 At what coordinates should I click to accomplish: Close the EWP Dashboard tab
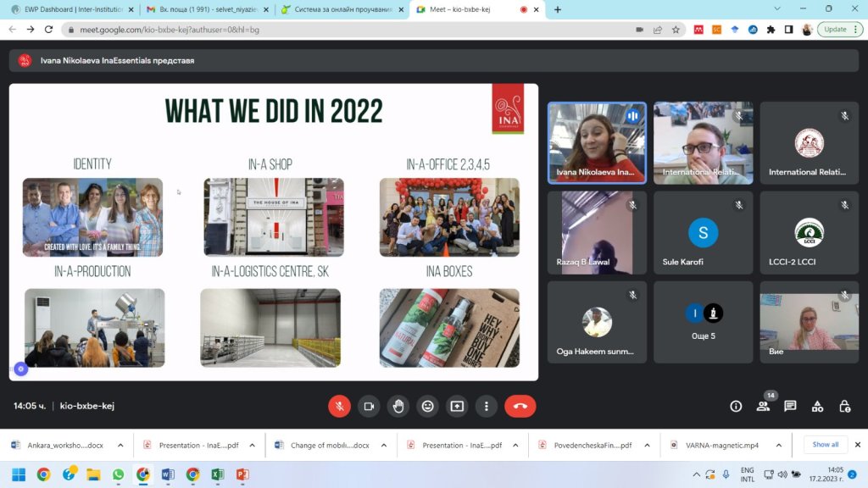click(x=131, y=9)
